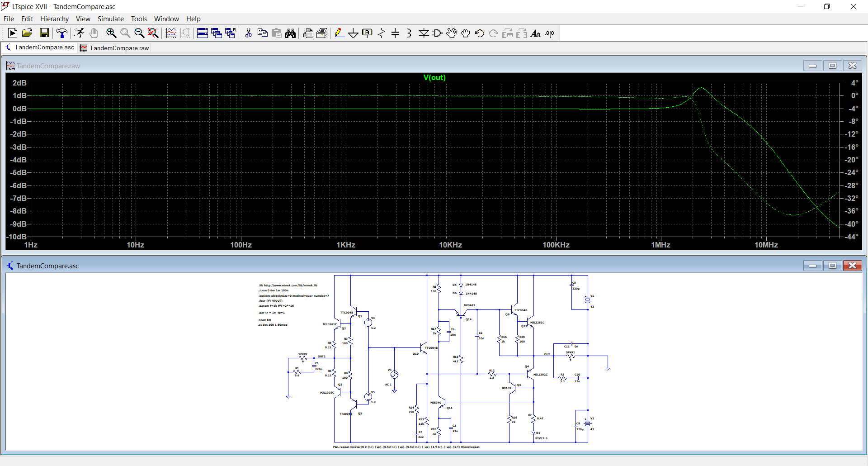Image resolution: width=868 pixels, height=466 pixels.
Task: Click the SPICE directive .op icon
Action: (x=550, y=33)
